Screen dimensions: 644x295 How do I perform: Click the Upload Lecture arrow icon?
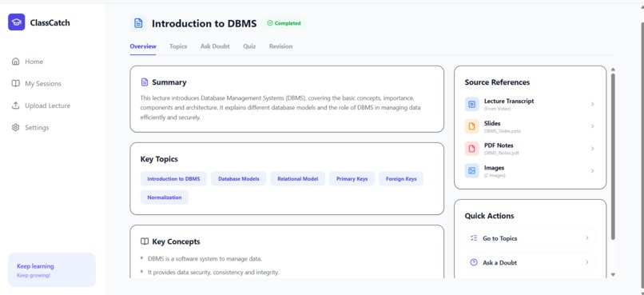16,106
